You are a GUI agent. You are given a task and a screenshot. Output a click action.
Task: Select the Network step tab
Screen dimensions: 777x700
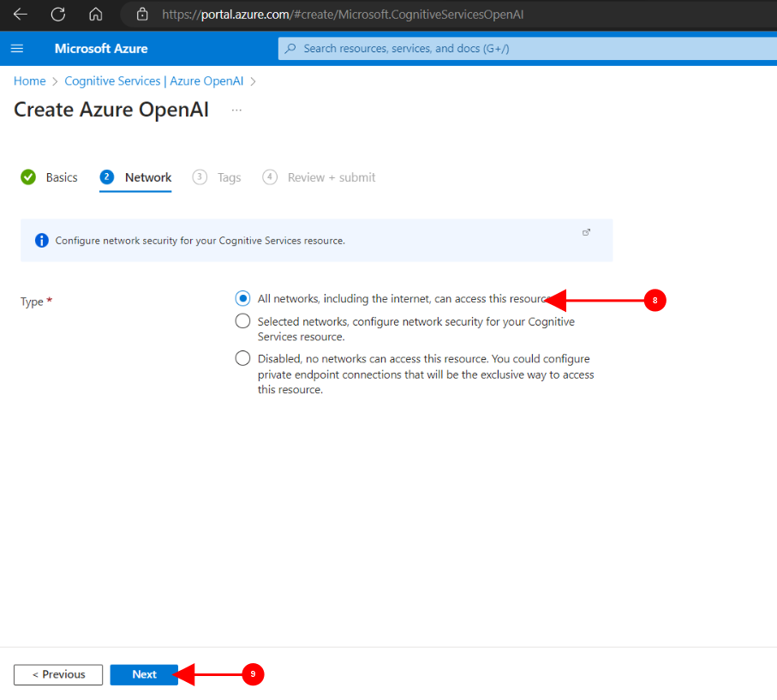click(x=136, y=177)
